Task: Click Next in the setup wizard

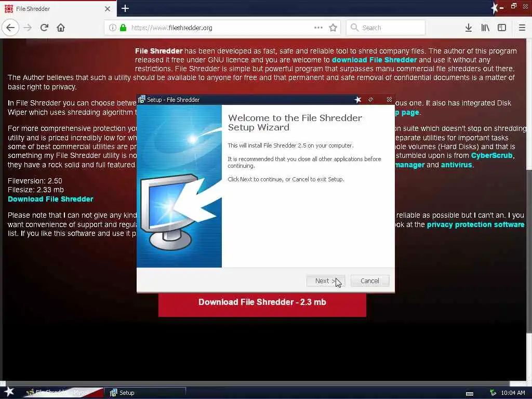Action: [325, 281]
